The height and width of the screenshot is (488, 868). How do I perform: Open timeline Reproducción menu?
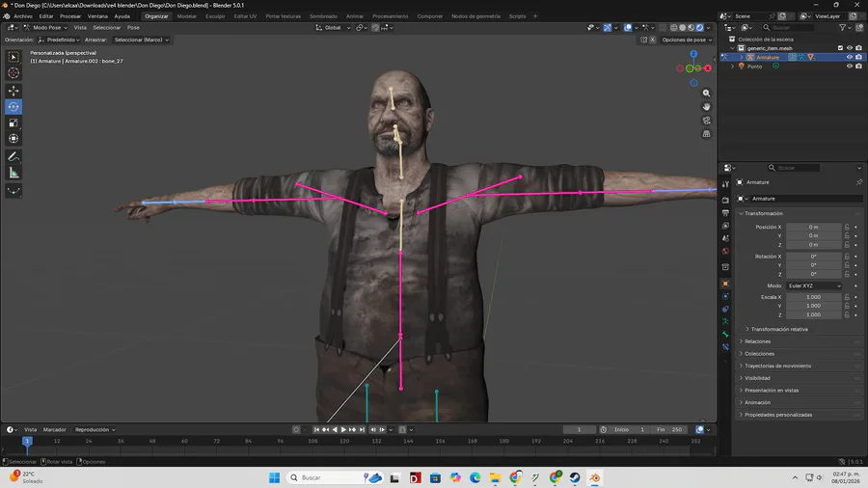(x=95, y=429)
